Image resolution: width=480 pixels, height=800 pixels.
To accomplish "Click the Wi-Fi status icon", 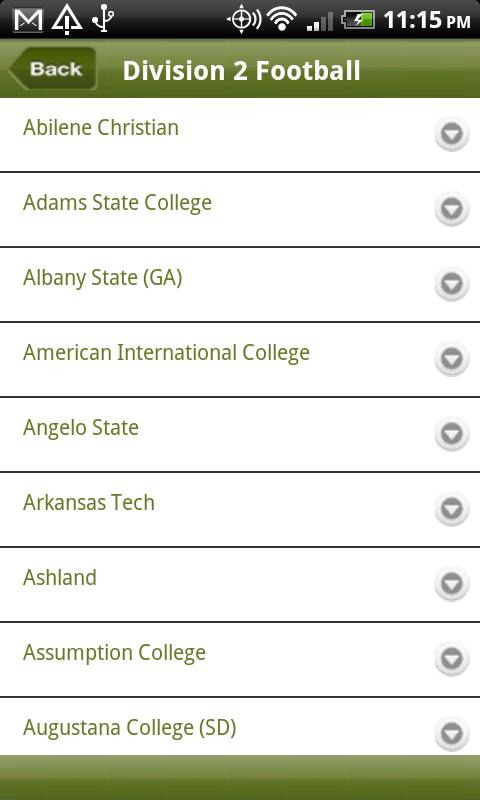I will [282, 20].
